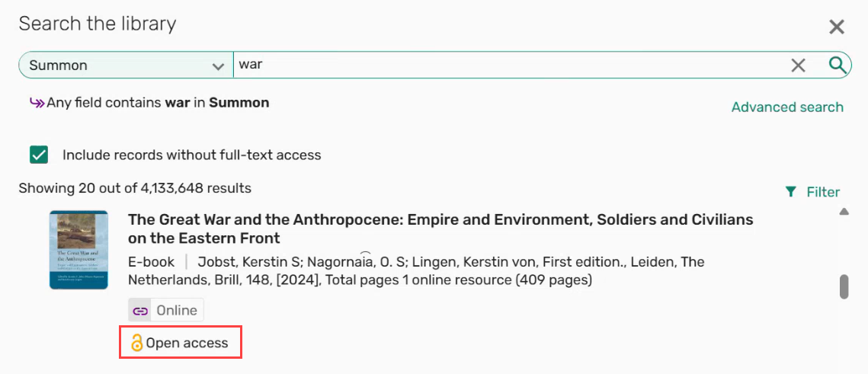The width and height of the screenshot is (868, 374).
Task: Open the Advanced search link
Action: pos(787,107)
